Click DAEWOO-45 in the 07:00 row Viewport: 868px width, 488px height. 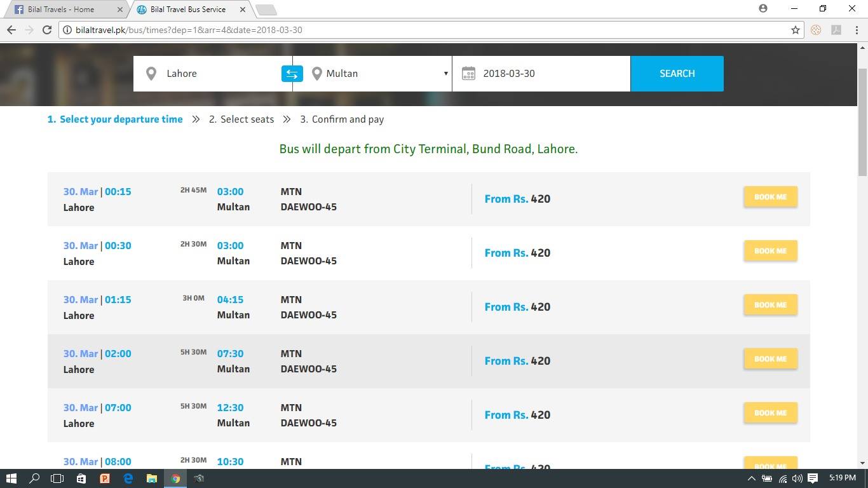309,423
